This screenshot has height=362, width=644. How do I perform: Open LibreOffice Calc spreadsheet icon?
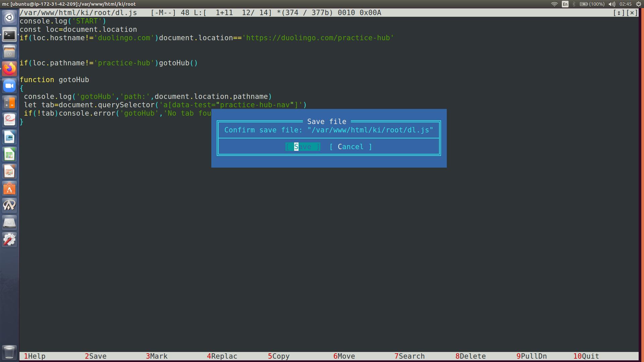pyautogui.click(x=9, y=155)
